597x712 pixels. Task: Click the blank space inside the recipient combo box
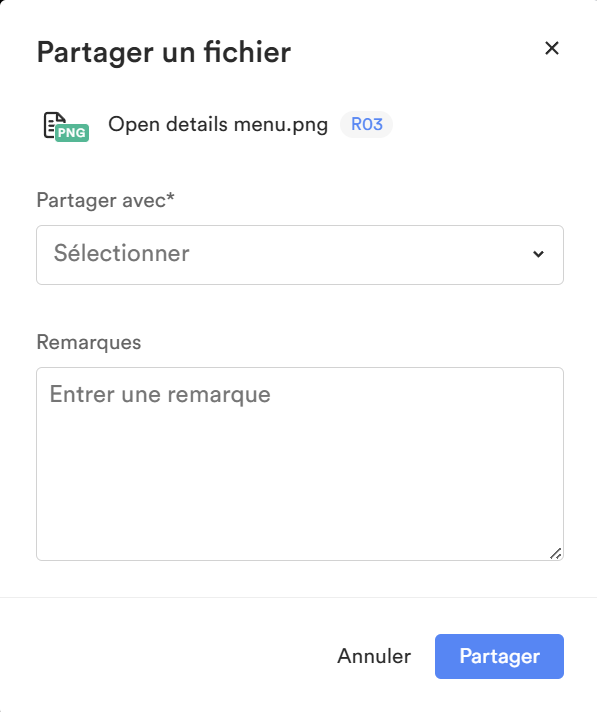coord(359,255)
